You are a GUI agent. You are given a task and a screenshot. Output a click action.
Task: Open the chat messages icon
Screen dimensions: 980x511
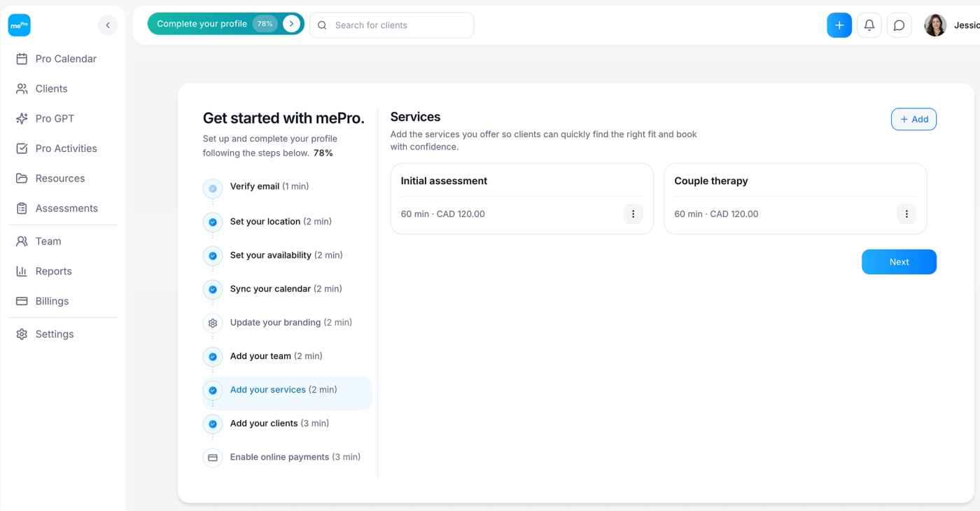click(899, 25)
